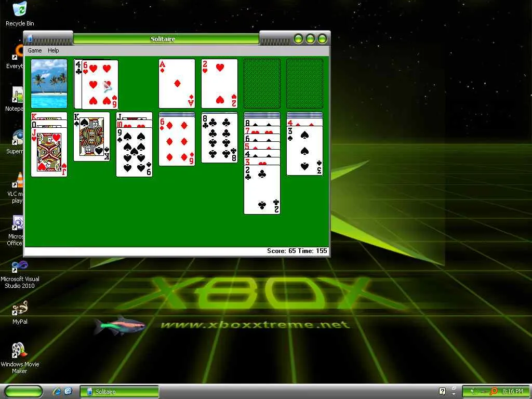The height and width of the screenshot is (399, 532).
Task: Select the 6 of diamonds tableau card
Action: pos(177,141)
